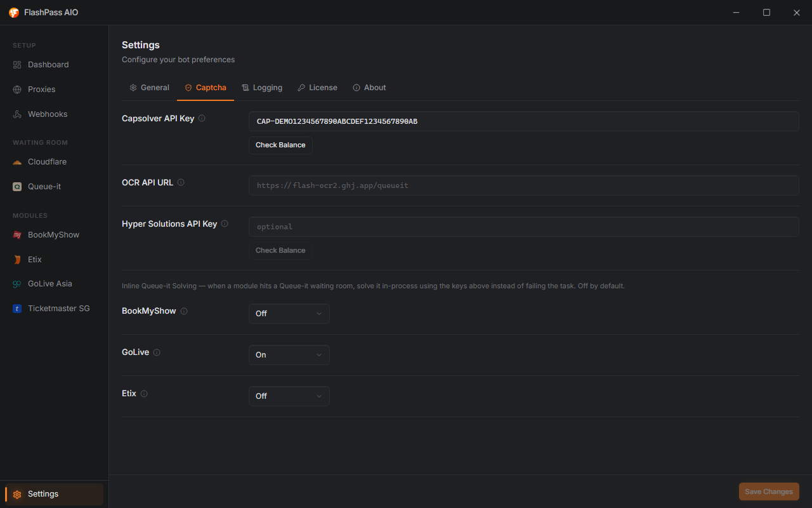The height and width of the screenshot is (508, 812).
Task: Click the License tab key icon
Action: pos(301,88)
